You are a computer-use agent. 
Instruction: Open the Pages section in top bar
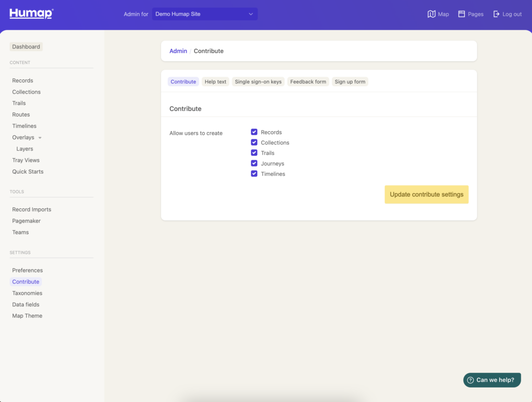470,14
